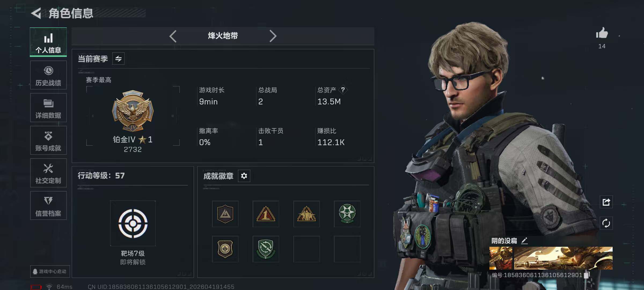
Task: Rotate character with the refresh arrows icon
Action: 606,223
